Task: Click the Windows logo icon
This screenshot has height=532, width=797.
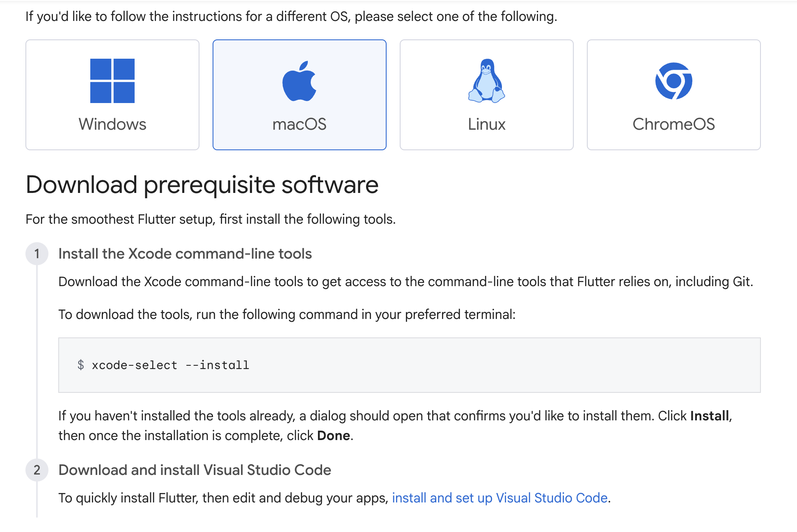Action: click(112, 81)
